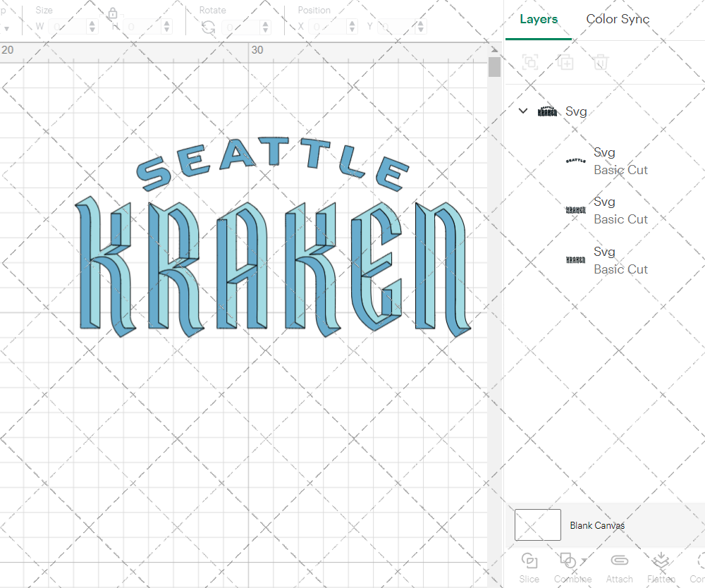Click the bottom Kraken layer thumbnail
Screen dimensions: 705x588
click(575, 260)
